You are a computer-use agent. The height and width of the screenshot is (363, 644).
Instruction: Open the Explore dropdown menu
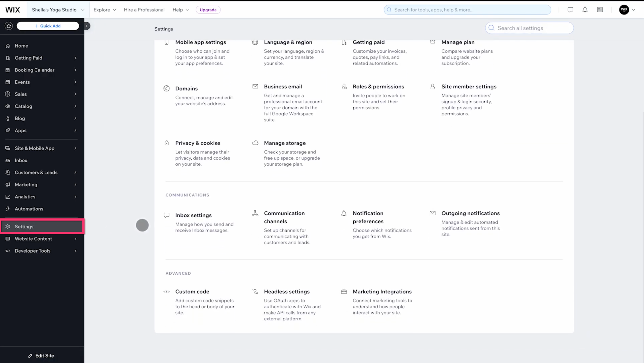click(x=105, y=10)
